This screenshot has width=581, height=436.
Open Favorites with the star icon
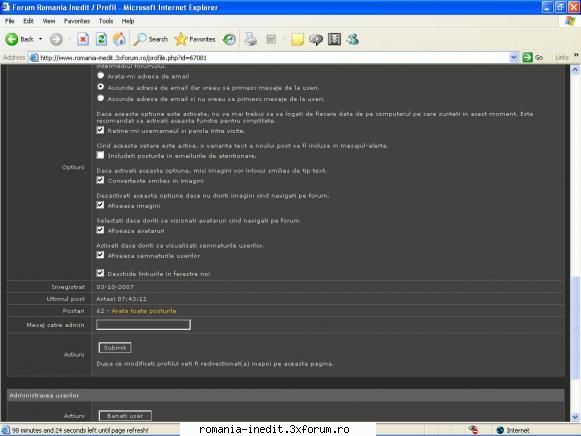pyautogui.click(x=181, y=39)
